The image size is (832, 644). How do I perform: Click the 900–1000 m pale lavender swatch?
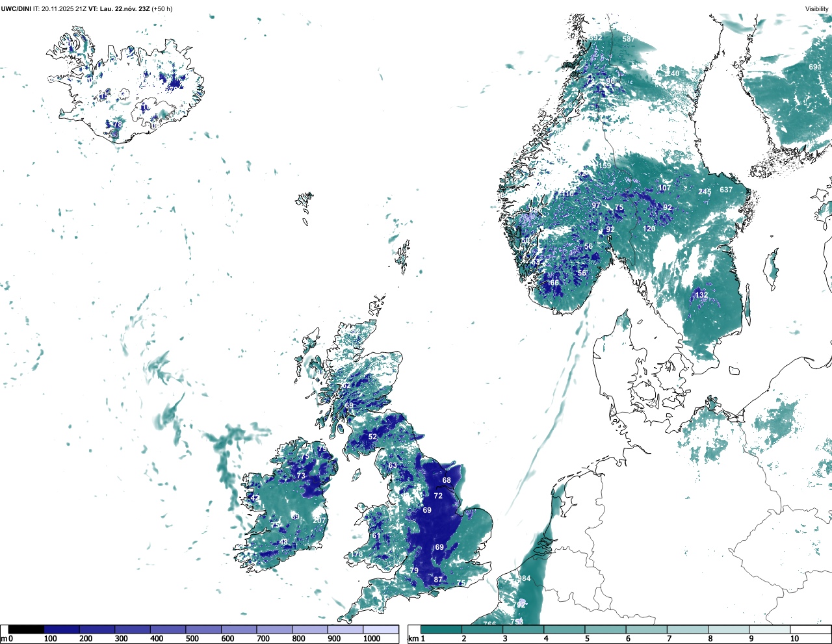(345, 630)
